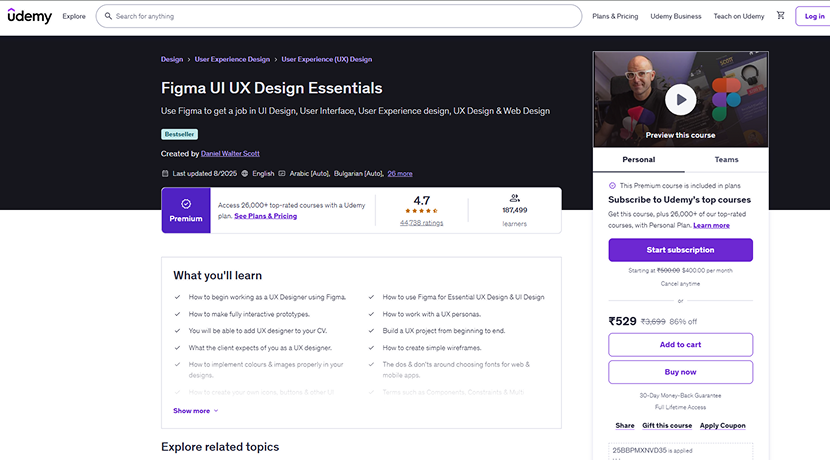Click '30-Day Money-Back Guarantee' text
The height and width of the screenshot is (460, 830).
coord(680,395)
